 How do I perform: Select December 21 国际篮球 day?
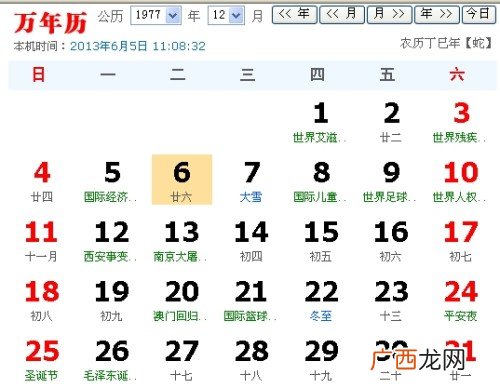coord(251,301)
